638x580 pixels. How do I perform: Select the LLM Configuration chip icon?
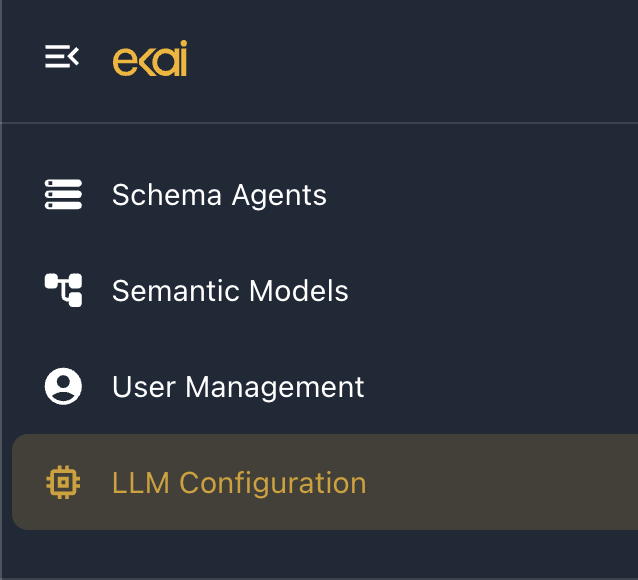[x=63, y=482]
